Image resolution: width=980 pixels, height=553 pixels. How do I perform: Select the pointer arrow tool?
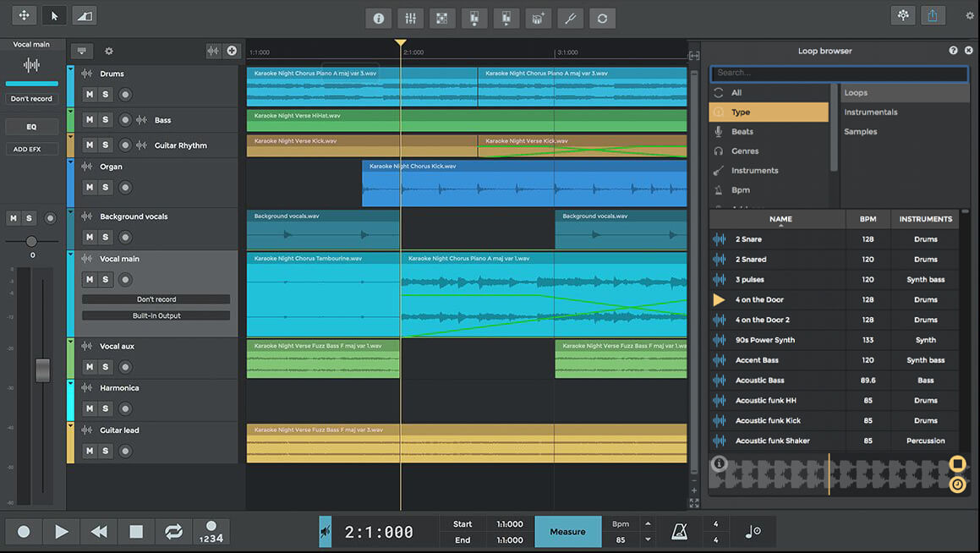(54, 15)
